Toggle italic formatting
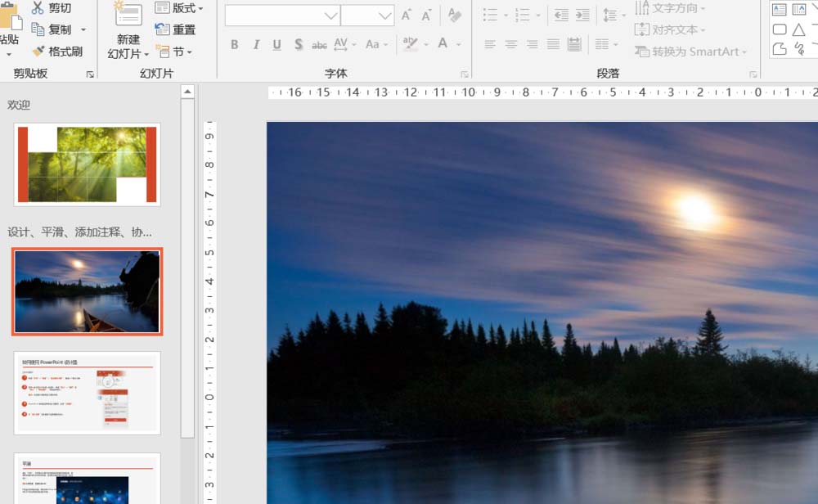 pos(256,45)
